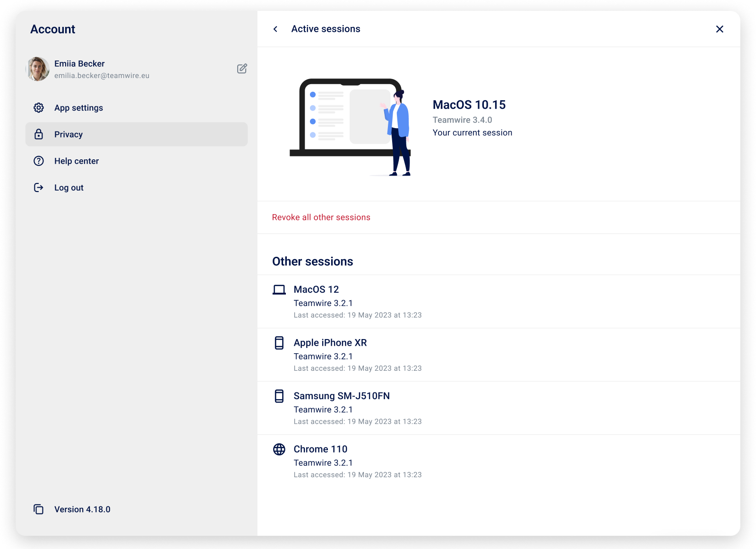Go back using the left chevron
Image resolution: width=756 pixels, height=549 pixels.
click(275, 29)
